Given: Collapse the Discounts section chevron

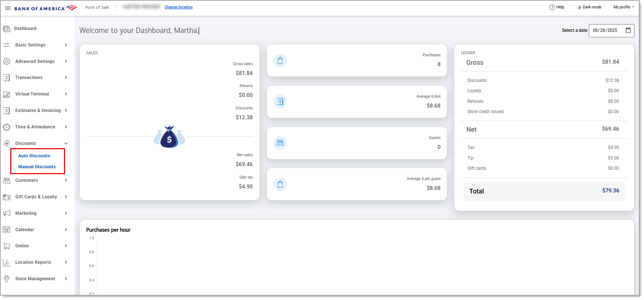Looking at the screenshot, I should (66, 143).
